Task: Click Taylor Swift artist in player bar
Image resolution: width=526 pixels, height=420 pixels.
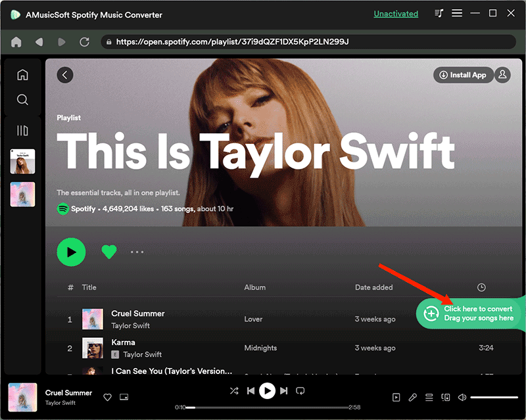Action: 60,403
